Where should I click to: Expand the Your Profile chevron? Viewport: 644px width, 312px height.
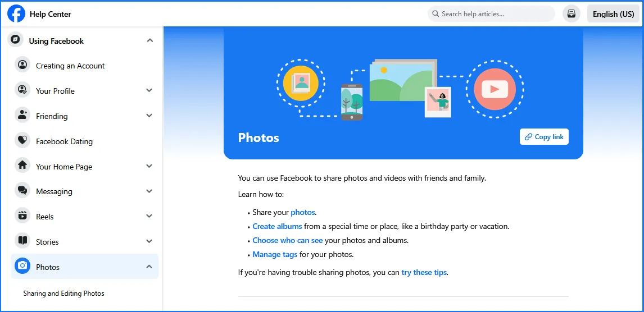[x=149, y=90]
